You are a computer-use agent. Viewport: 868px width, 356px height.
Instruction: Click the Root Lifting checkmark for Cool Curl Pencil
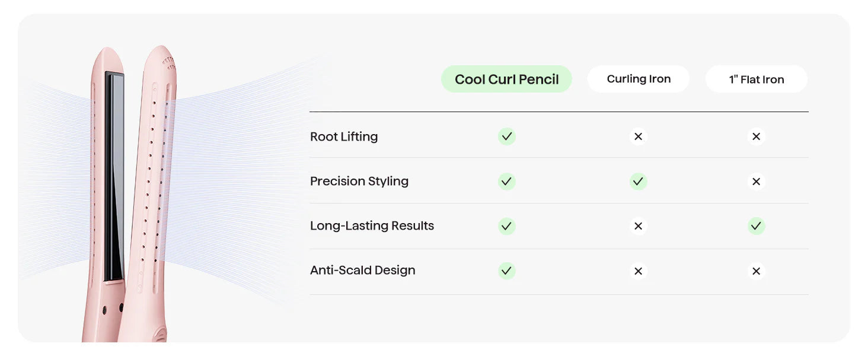tap(506, 136)
